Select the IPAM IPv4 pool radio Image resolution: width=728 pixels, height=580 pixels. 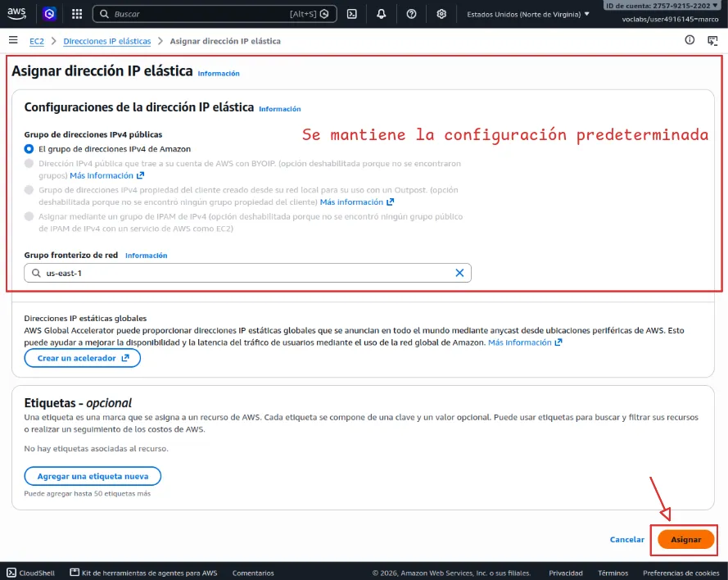29,216
